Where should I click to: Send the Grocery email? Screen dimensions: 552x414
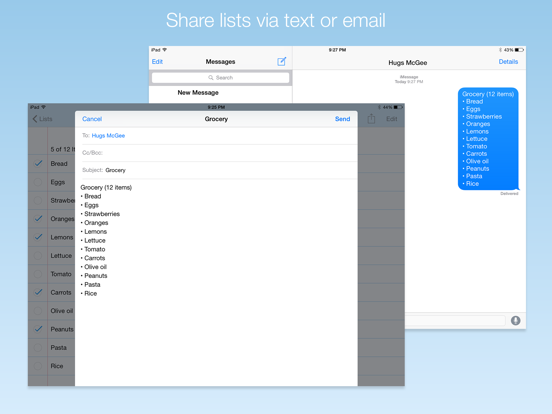click(x=342, y=119)
